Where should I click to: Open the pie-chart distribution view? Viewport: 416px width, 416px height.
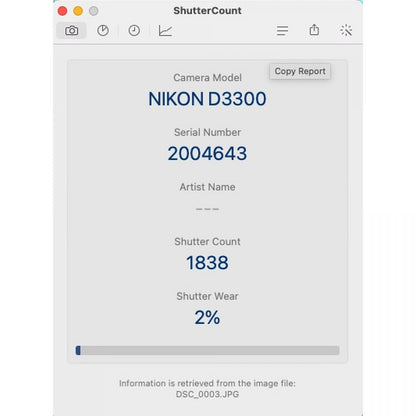pyautogui.click(x=103, y=31)
